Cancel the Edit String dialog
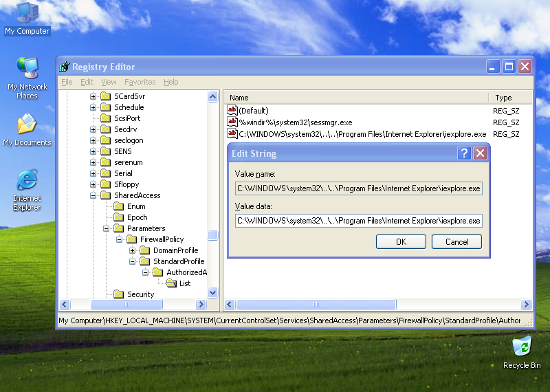550x392 pixels. 456,242
